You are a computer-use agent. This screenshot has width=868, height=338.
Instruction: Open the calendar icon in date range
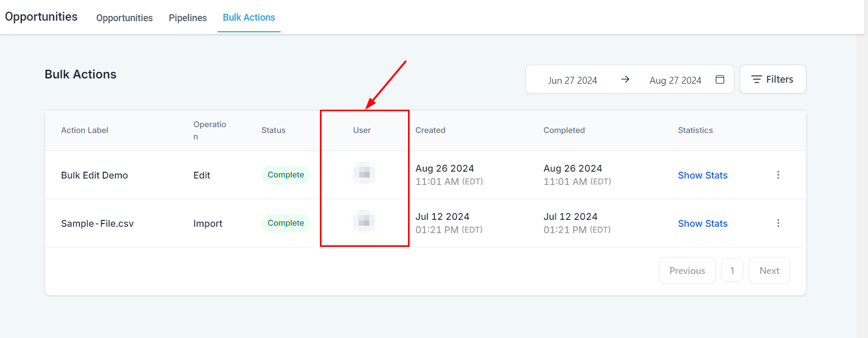click(x=720, y=79)
